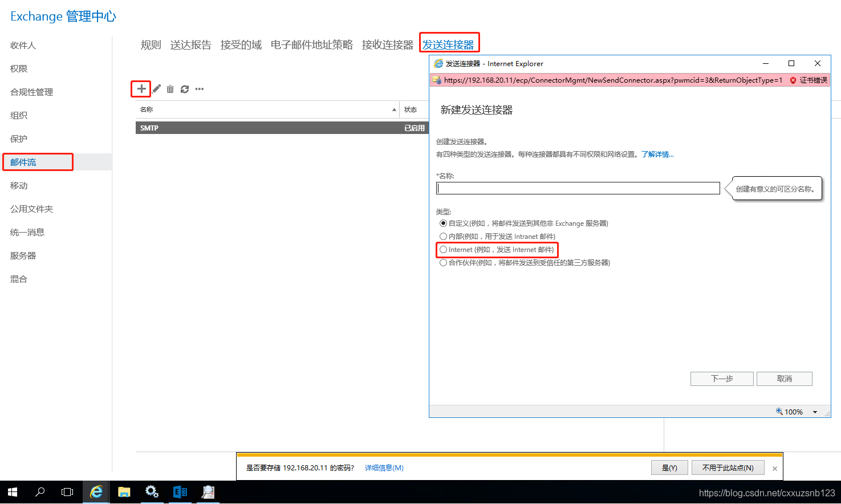The height and width of the screenshot is (504, 841).
Task: Go to 邮件流 in the sidebar
Action: pyautogui.click(x=23, y=162)
